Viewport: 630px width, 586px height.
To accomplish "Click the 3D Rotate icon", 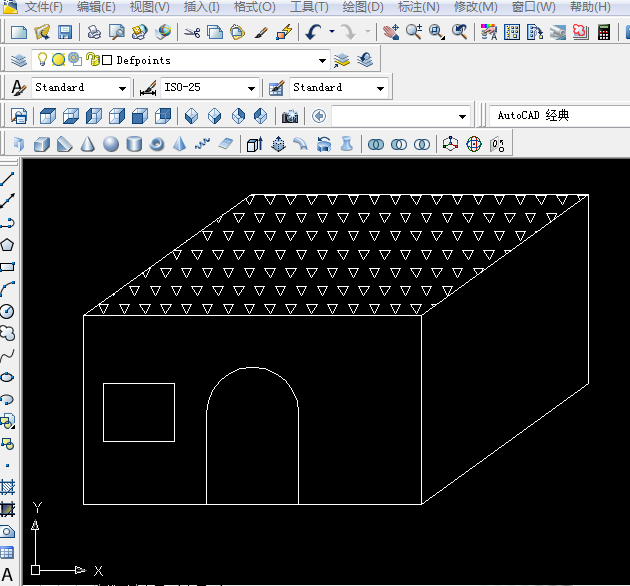I will point(474,144).
